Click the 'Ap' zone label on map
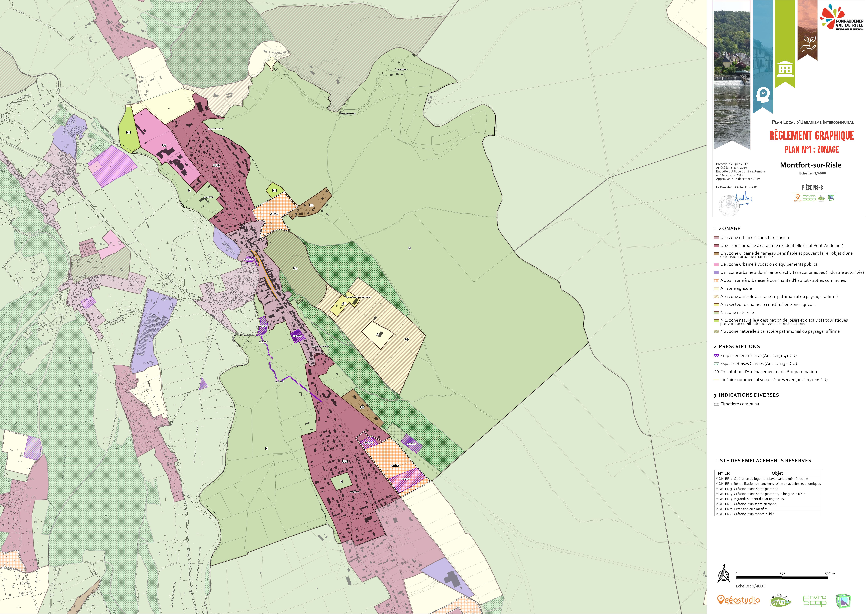 pos(406,339)
